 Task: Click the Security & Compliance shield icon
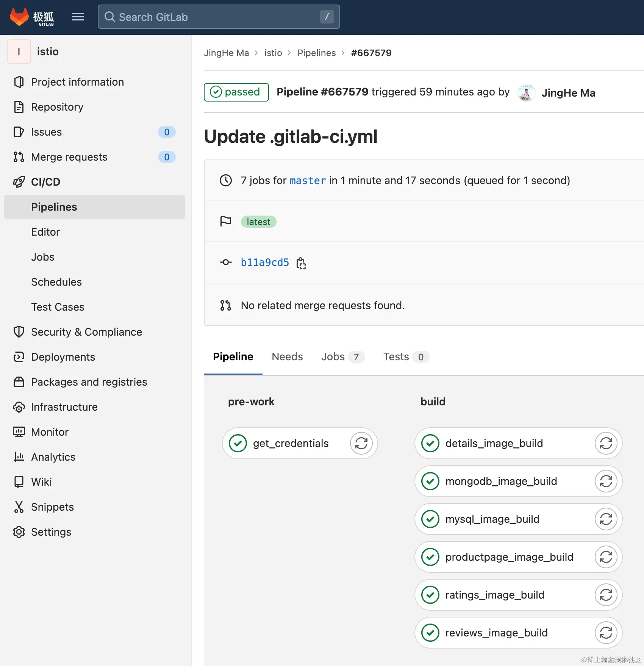[19, 332]
